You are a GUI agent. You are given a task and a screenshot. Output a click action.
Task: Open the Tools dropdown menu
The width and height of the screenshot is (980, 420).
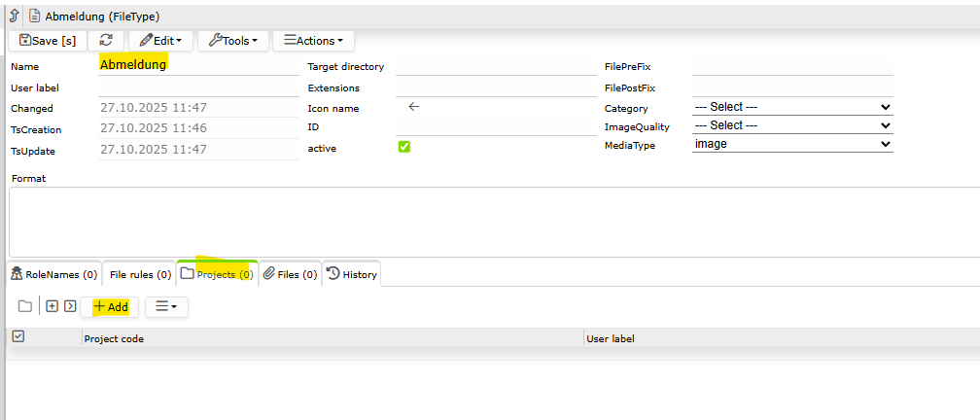pyautogui.click(x=232, y=41)
